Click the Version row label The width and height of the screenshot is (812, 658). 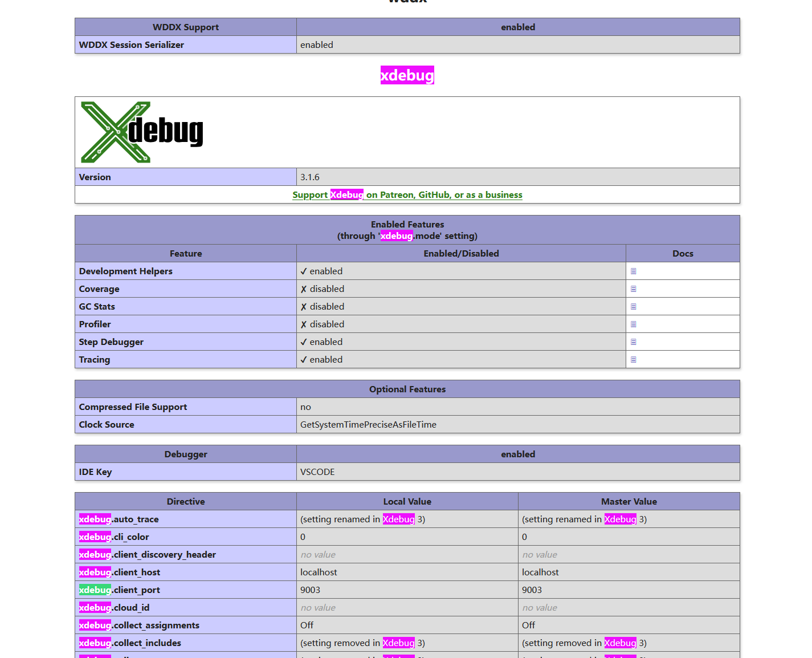point(95,177)
